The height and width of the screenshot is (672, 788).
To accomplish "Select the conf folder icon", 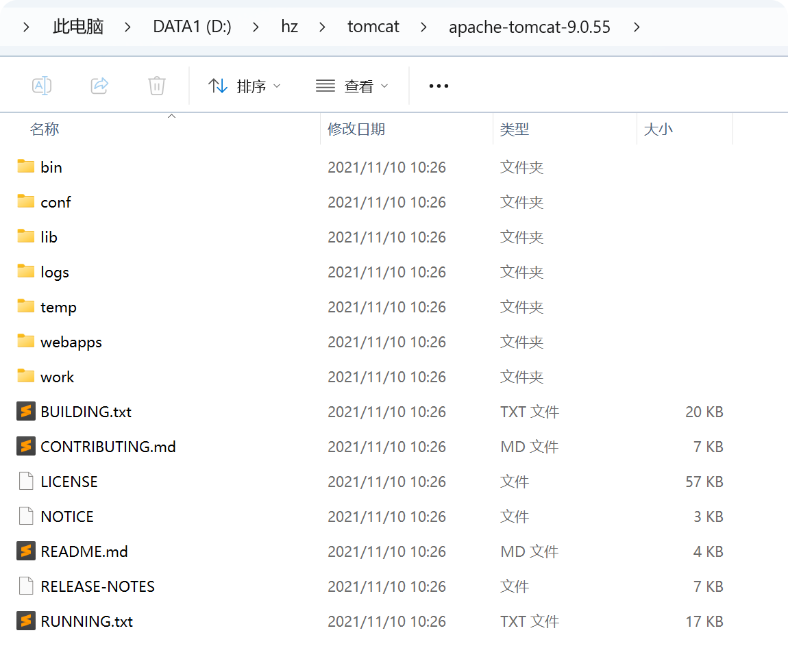I will (25, 201).
